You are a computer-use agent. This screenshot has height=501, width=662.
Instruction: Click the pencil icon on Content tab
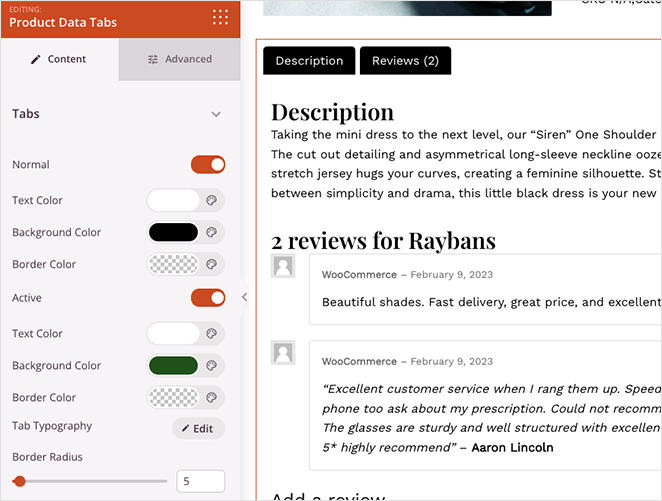[36, 60]
